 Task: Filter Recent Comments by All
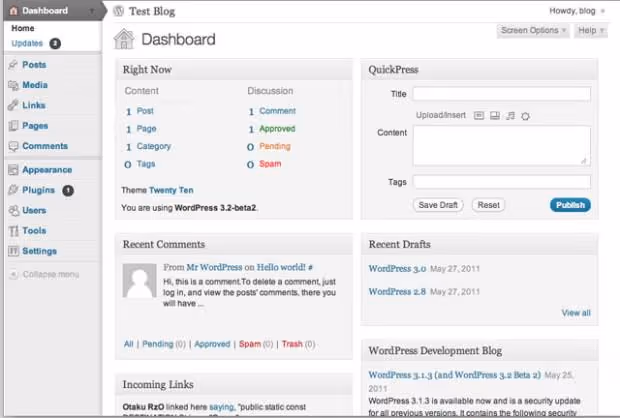[129, 344]
